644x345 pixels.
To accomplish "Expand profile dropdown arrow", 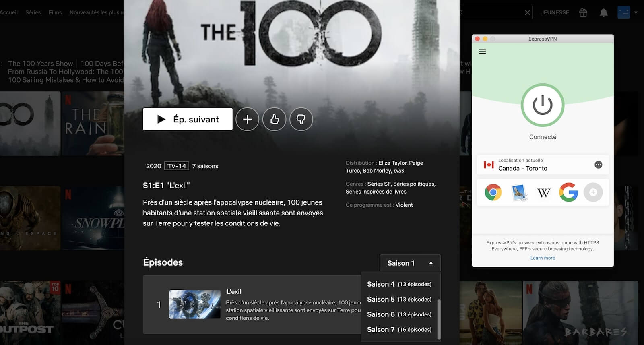I will pyautogui.click(x=636, y=12).
